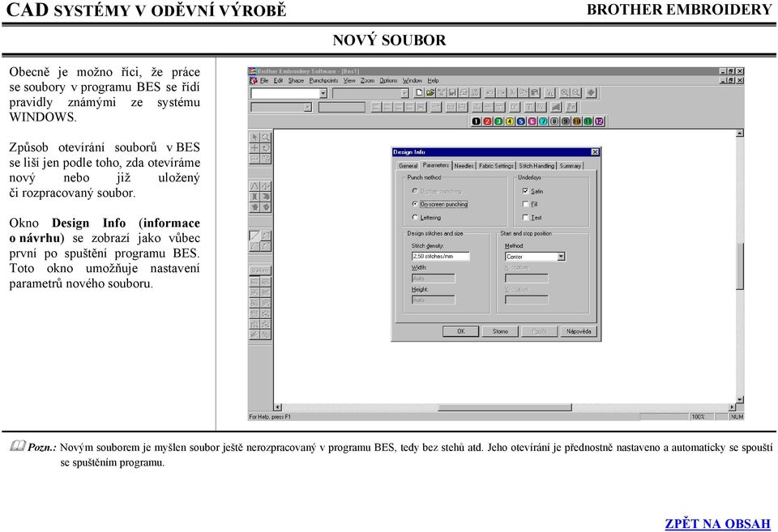Choose needle color 5 blue
Screen dimensions: 778x532
point(520,121)
